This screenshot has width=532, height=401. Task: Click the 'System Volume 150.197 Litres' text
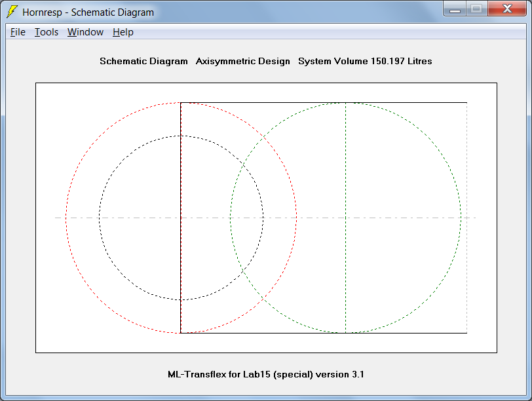coord(365,61)
